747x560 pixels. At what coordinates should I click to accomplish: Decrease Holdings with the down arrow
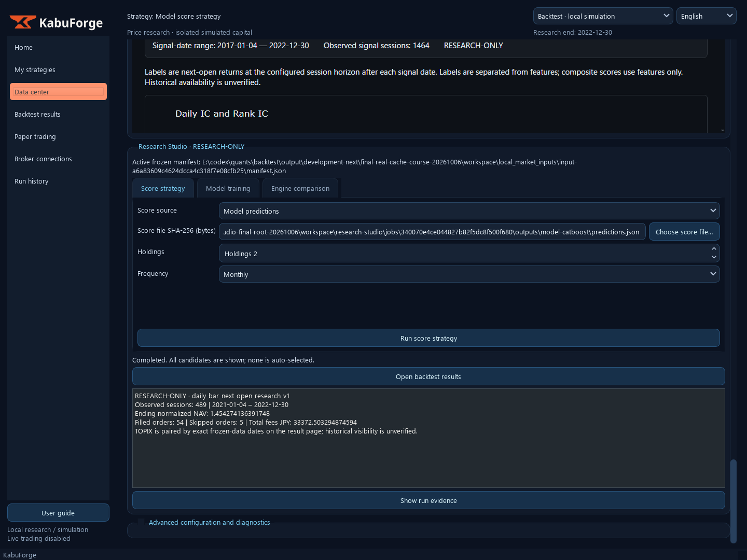[714, 257]
